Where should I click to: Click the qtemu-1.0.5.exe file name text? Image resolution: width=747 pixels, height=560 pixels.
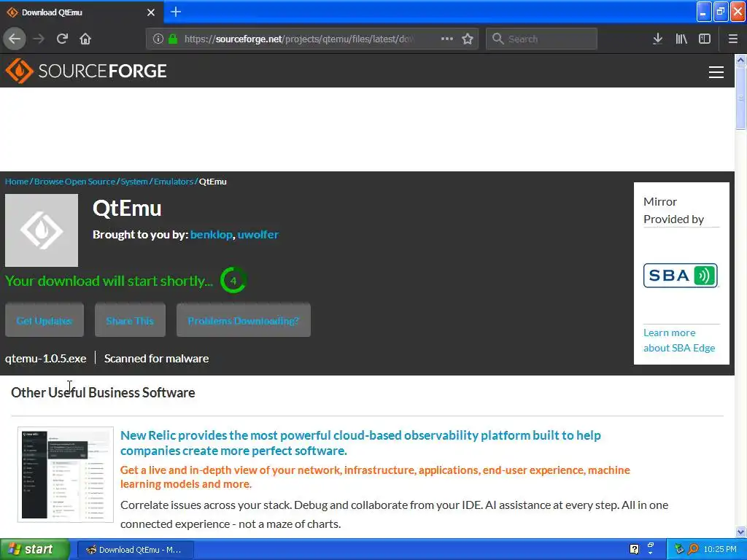46,358
